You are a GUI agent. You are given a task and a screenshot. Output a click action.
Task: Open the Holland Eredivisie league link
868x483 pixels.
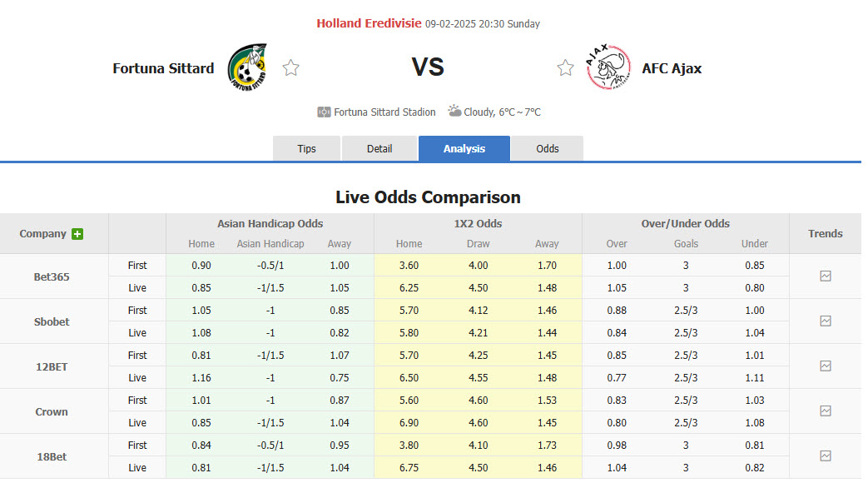click(369, 23)
